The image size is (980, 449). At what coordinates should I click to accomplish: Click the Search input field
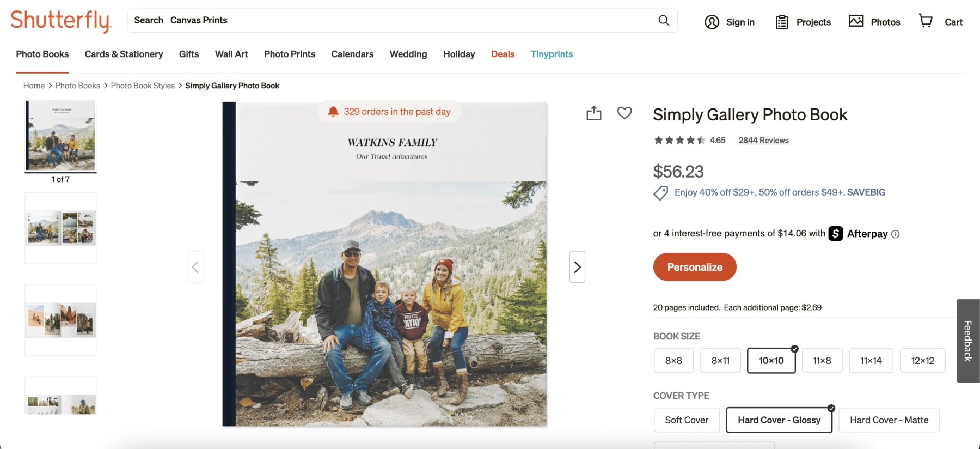(x=381, y=20)
